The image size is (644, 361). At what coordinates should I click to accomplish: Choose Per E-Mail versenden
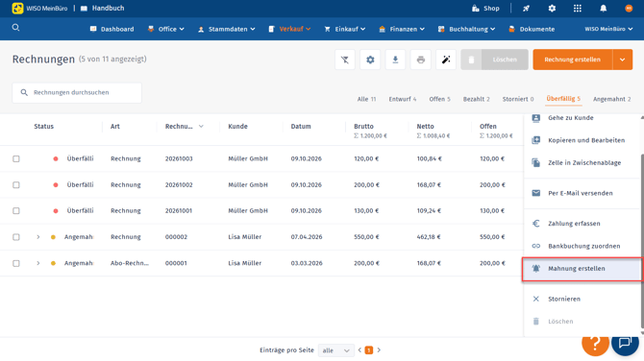point(582,193)
